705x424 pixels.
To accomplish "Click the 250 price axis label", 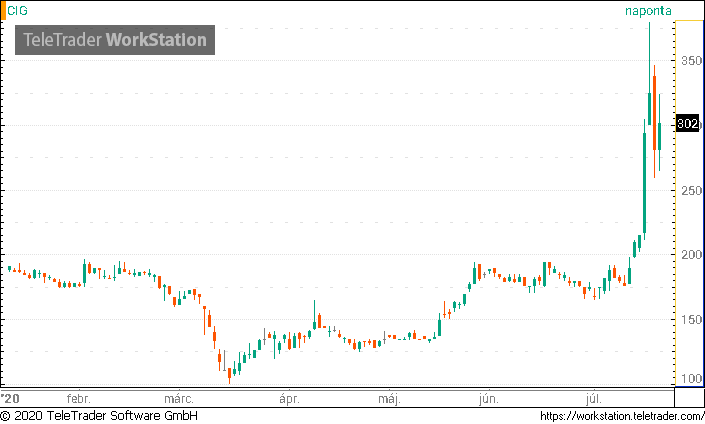I will (x=691, y=191).
